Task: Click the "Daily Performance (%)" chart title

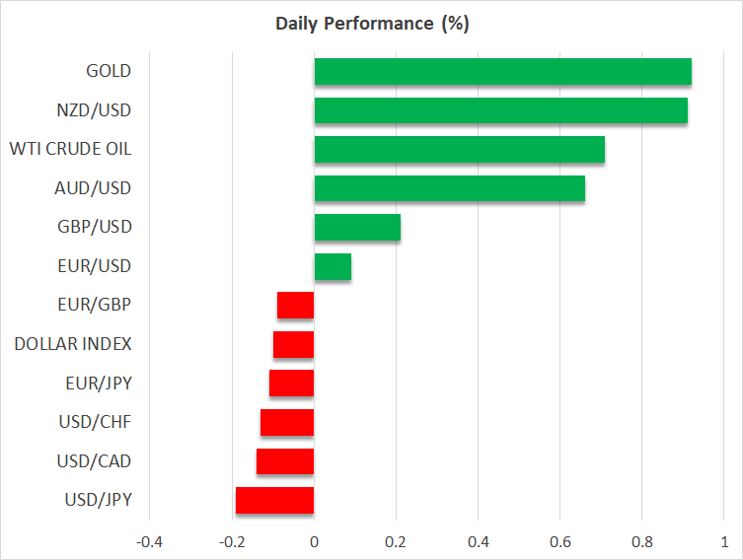Action: tap(371, 24)
